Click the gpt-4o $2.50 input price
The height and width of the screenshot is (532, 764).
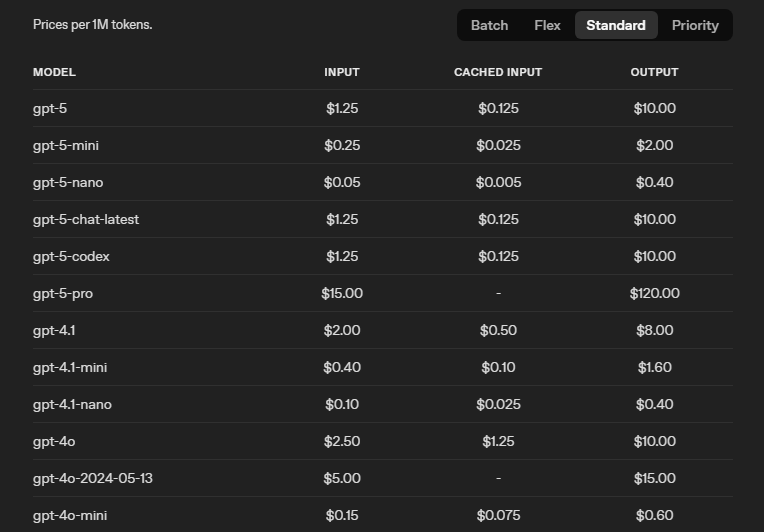tap(342, 441)
